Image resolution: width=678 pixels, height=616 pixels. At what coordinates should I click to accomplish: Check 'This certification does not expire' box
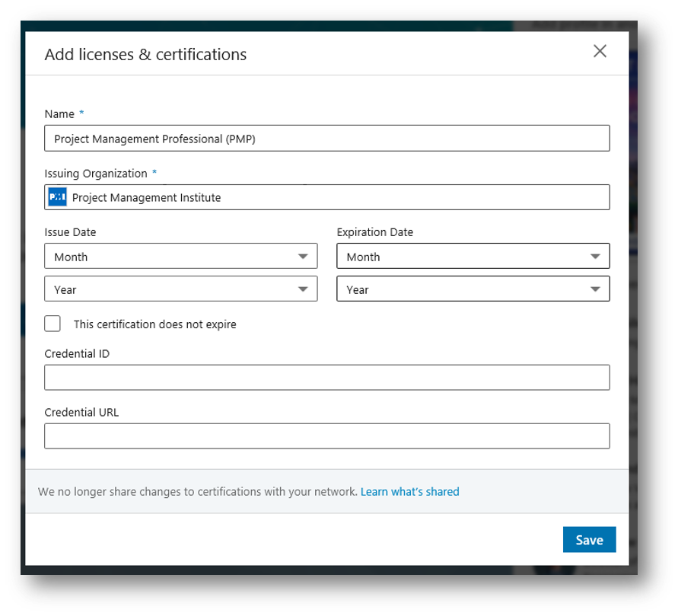(x=53, y=324)
